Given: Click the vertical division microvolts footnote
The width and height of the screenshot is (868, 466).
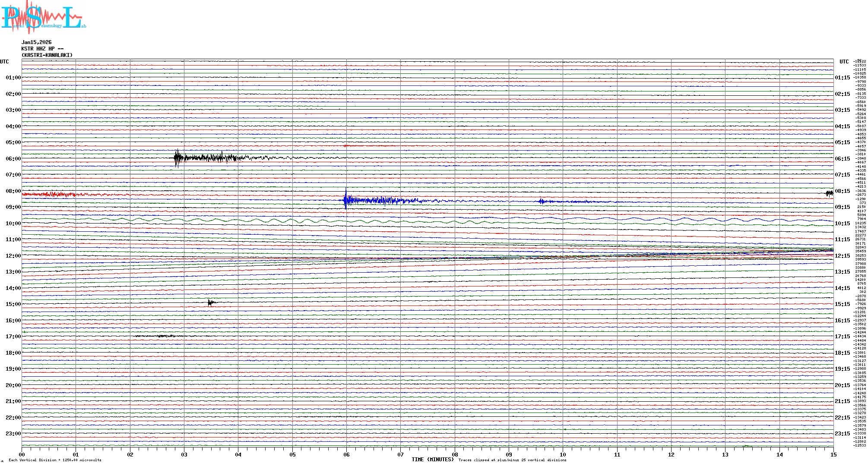Looking at the screenshot, I should point(55,460).
